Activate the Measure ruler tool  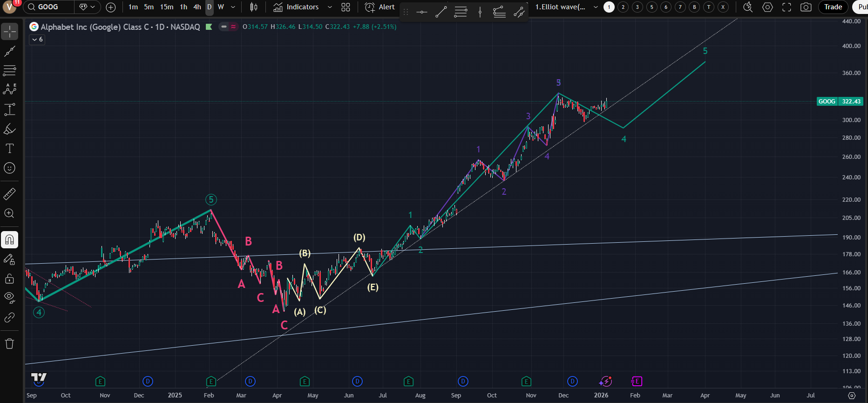point(9,194)
